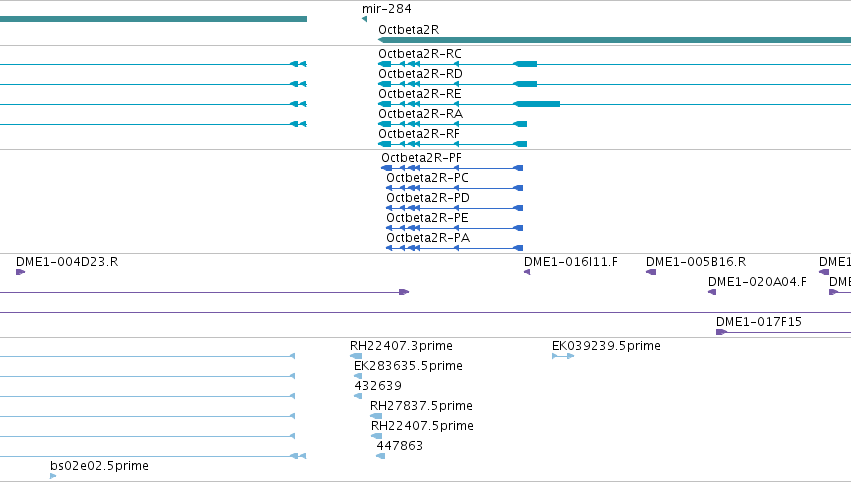Viewport: 851px width, 482px height.
Task: Click the RH27837.5prime EST glyph
Action: [x=376, y=416]
